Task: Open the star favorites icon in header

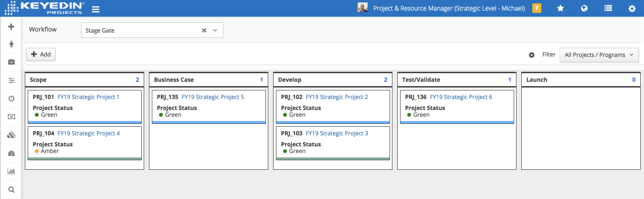Action: pyautogui.click(x=560, y=8)
